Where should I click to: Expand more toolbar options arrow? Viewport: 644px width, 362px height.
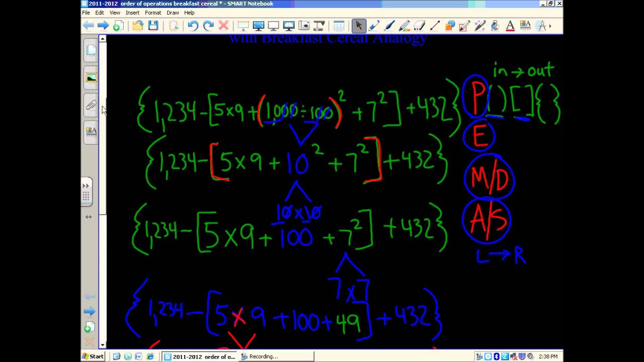click(550, 26)
